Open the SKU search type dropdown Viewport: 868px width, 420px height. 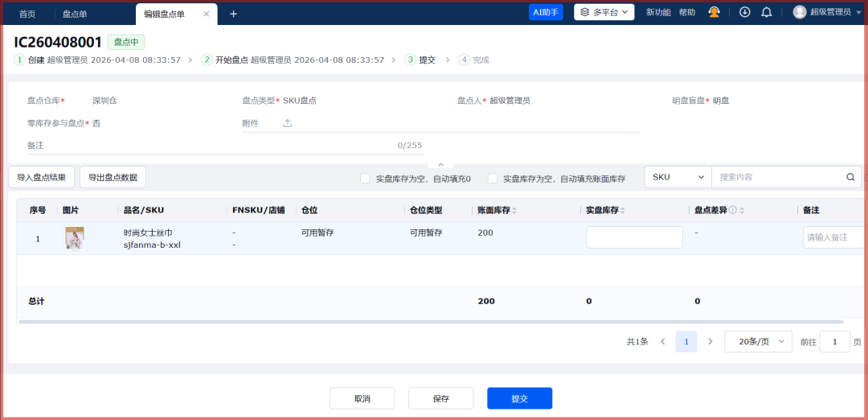tap(678, 177)
